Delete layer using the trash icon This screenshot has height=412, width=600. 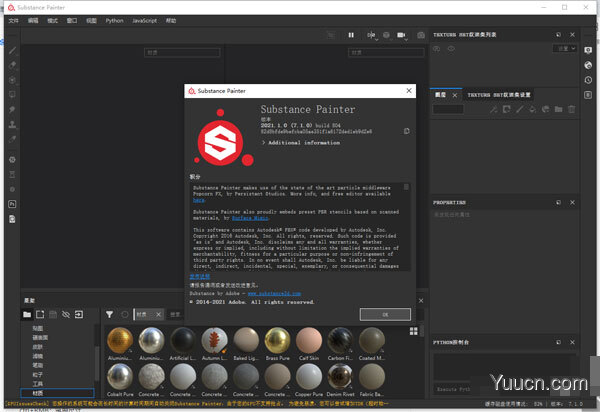coord(572,109)
